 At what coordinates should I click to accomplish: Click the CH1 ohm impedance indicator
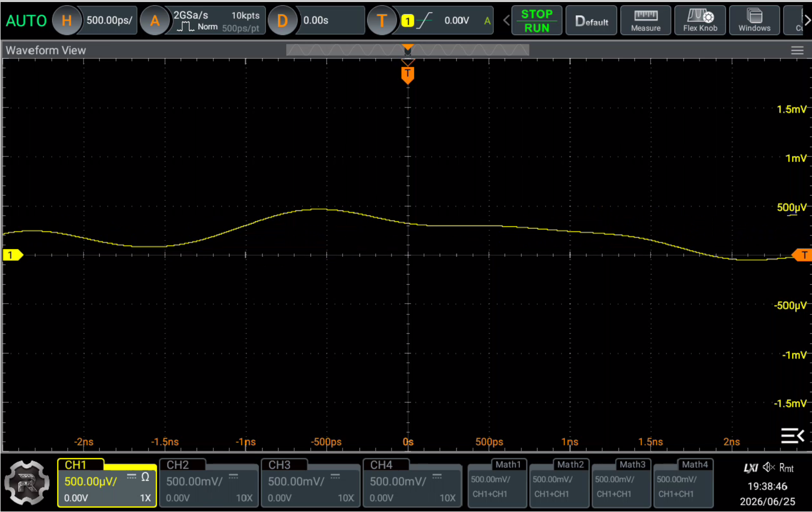click(145, 477)
